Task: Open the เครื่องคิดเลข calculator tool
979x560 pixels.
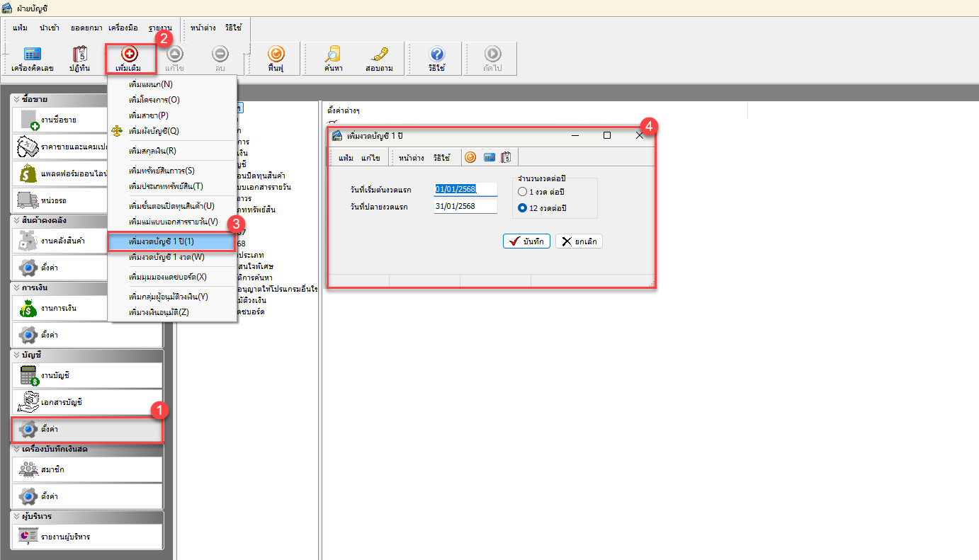Action: [x=32, y=58]
